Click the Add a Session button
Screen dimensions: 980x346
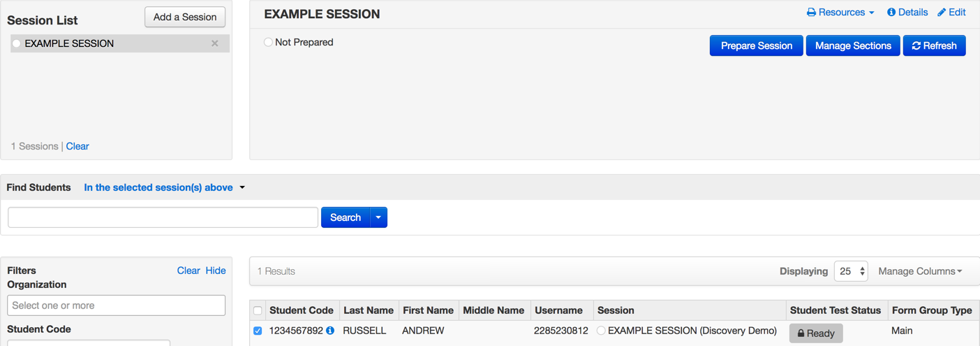click(185, 17)
